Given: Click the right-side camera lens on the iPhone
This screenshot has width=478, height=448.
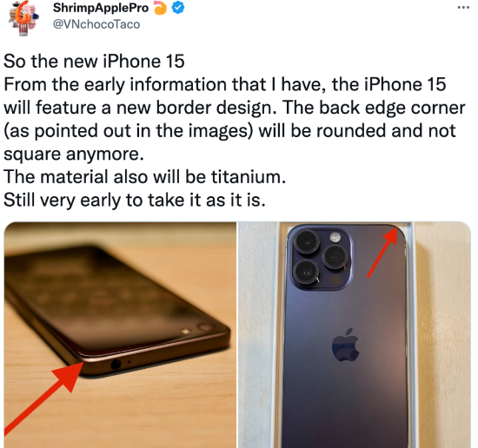Looking at the screenshot, I should coord(335,257).
